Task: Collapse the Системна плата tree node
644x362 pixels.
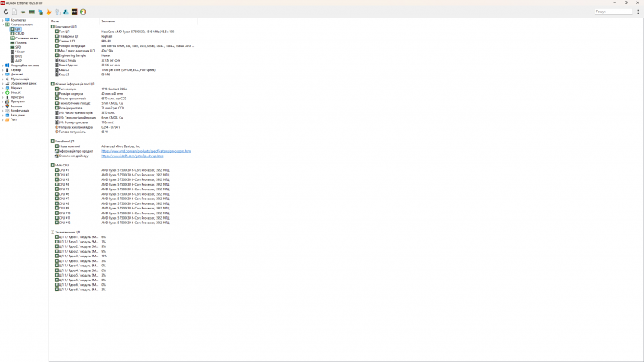Action: [x=2, y=25]
